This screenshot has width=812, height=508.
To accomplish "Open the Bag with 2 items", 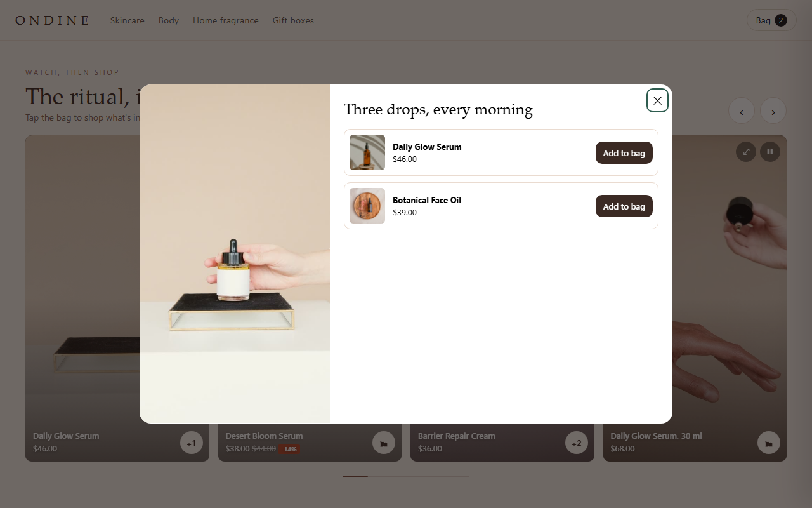I will [771, 20].
